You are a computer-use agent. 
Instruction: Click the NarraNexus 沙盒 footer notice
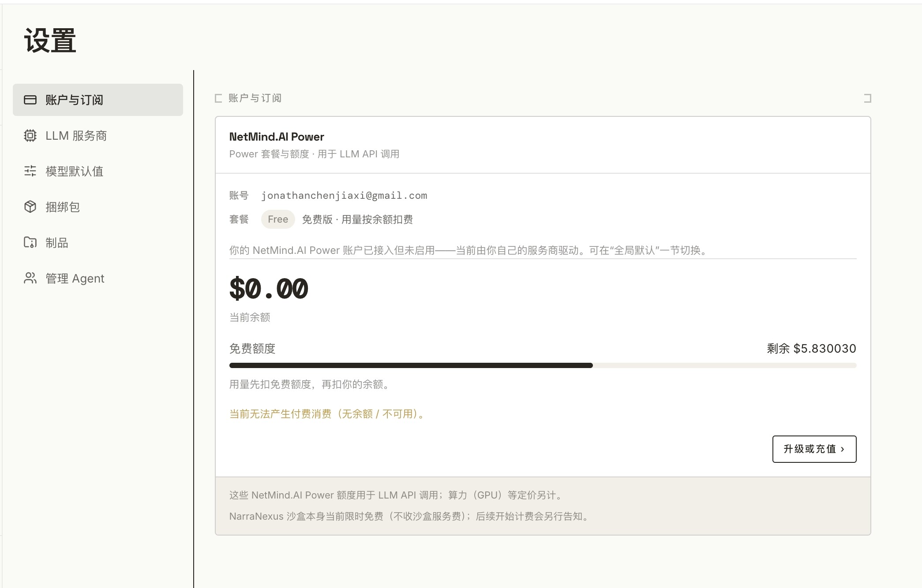tap(409, 516)
